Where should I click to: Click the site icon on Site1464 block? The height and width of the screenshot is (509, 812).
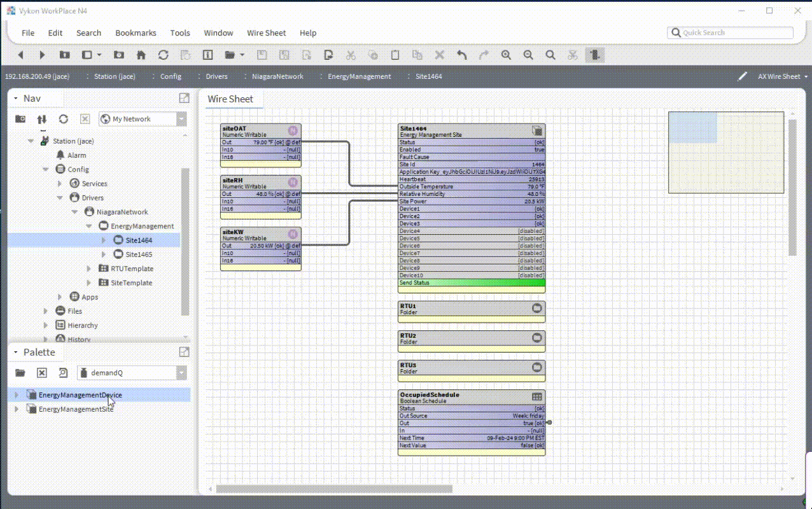coord(537,130)
